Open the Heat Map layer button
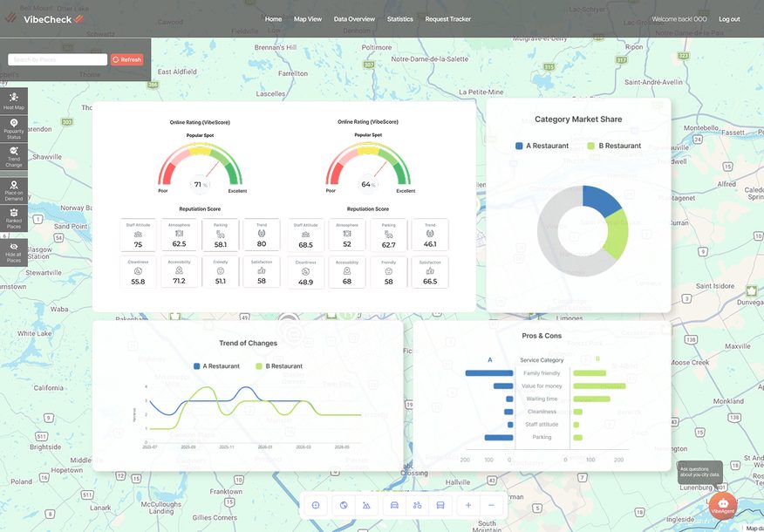 pos(14,101)
